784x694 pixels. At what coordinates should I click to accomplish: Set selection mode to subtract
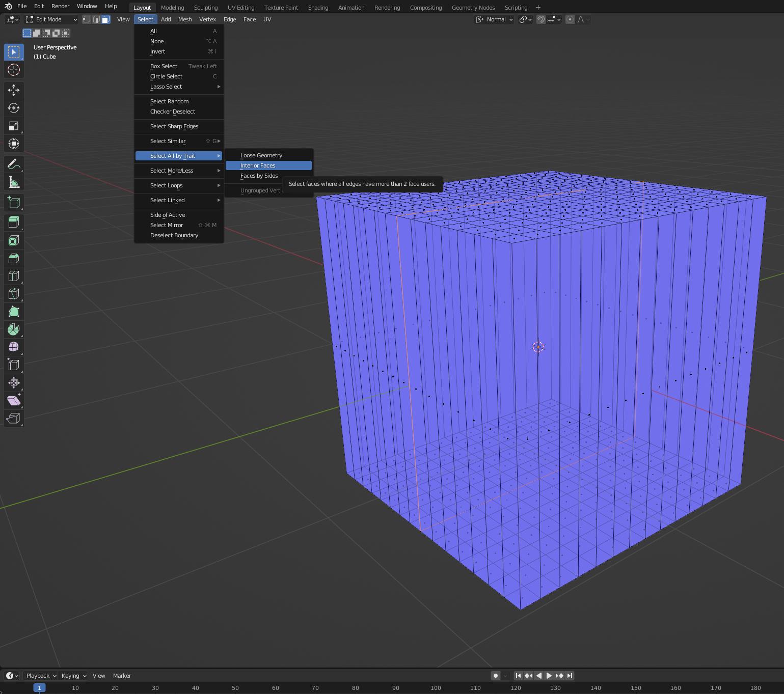pyautogui.click(x=46, y=33)
